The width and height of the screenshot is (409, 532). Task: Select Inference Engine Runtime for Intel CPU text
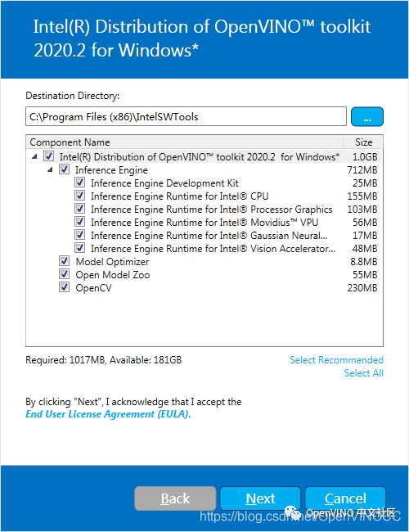coord(180,196)
